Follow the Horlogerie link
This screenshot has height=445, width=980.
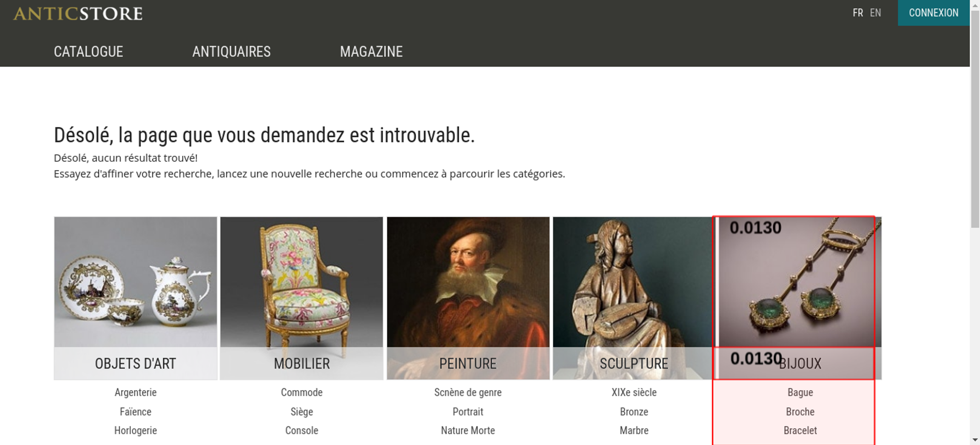coord(136,430)
